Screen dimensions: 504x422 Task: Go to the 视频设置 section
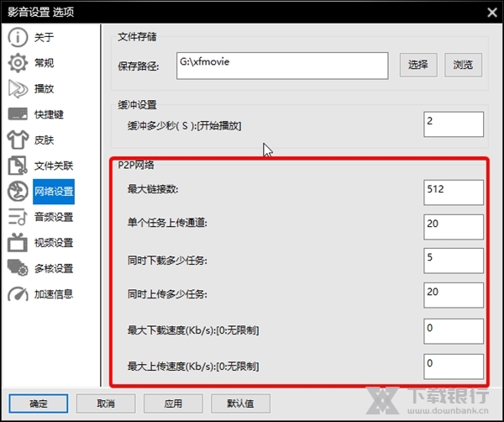(x=54, y=243)
